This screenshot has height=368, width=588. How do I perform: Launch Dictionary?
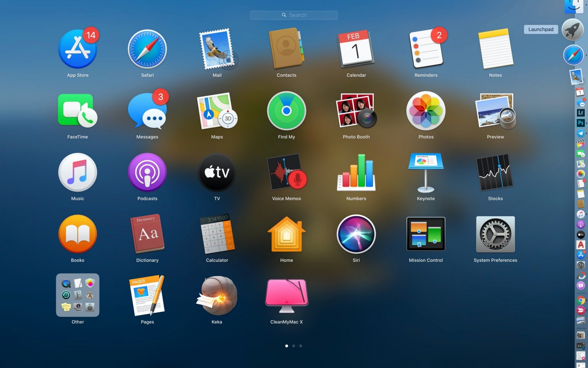[x=147, y=234]
